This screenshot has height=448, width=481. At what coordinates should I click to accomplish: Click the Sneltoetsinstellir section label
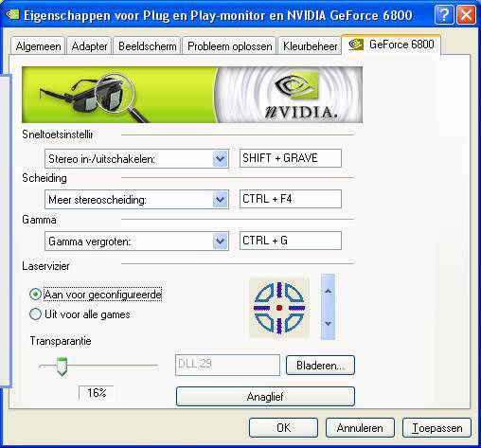coord(58,134)
